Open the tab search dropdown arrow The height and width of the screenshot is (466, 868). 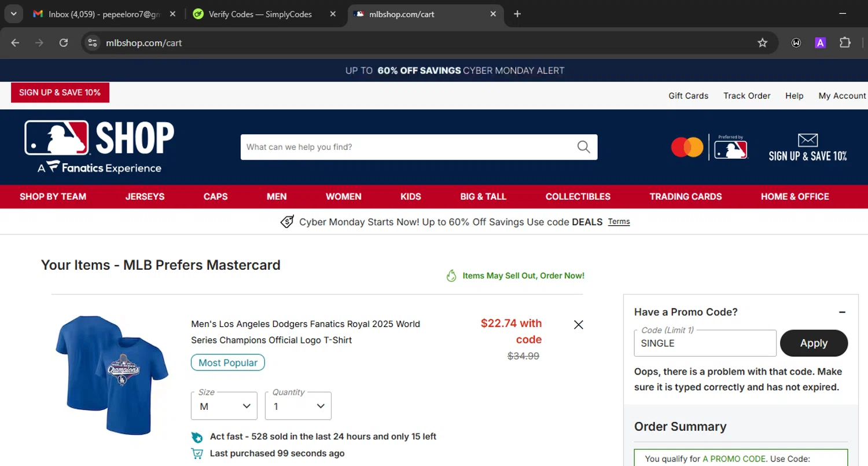(x=13, y=14)
